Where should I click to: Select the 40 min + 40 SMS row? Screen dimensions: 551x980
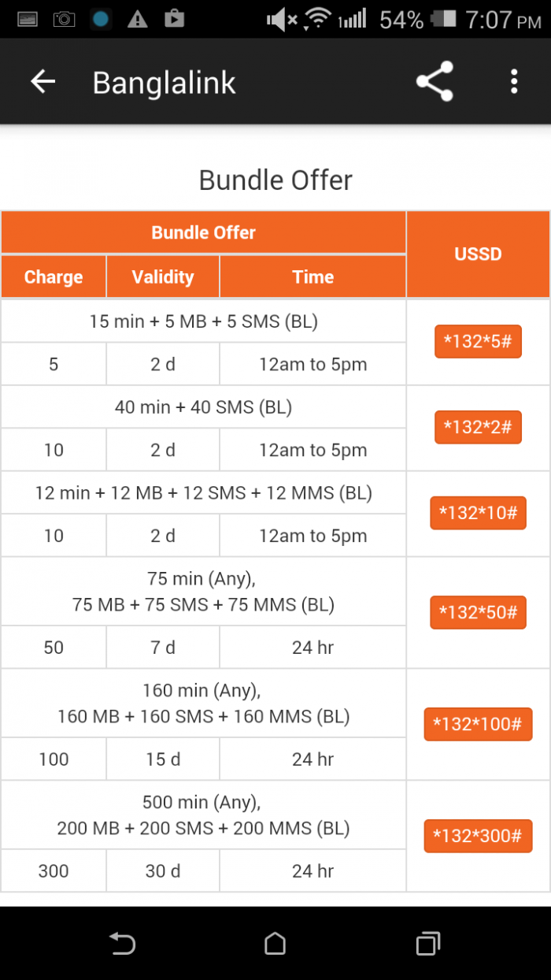pos(203,407)
